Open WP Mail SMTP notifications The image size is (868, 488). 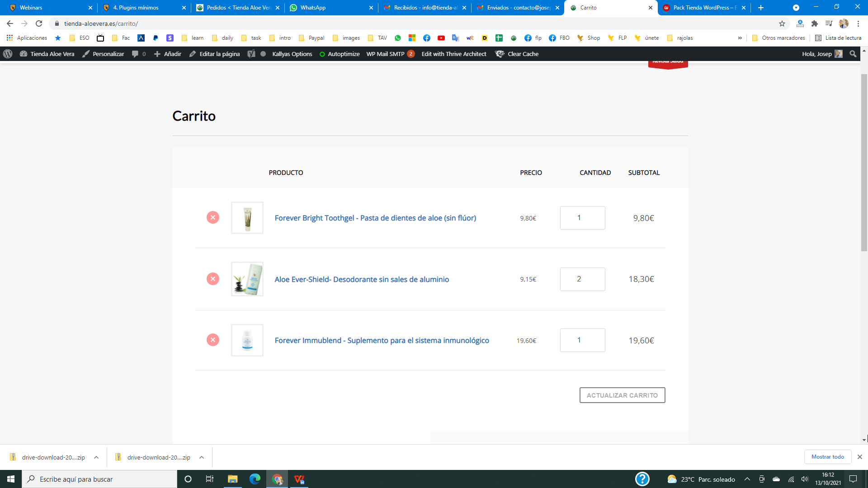[390, 54]
